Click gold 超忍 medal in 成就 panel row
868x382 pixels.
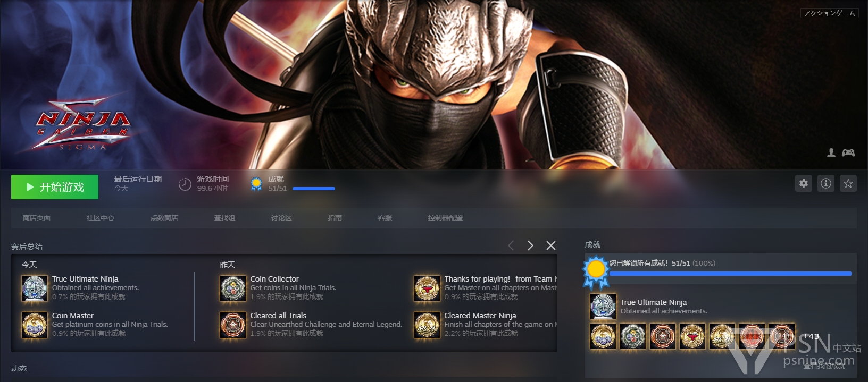[722, 336]
